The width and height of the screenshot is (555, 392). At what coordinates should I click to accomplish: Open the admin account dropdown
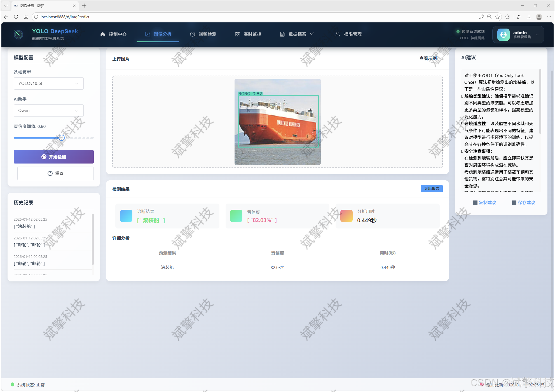pyautogui.click(x=518, y=35)
